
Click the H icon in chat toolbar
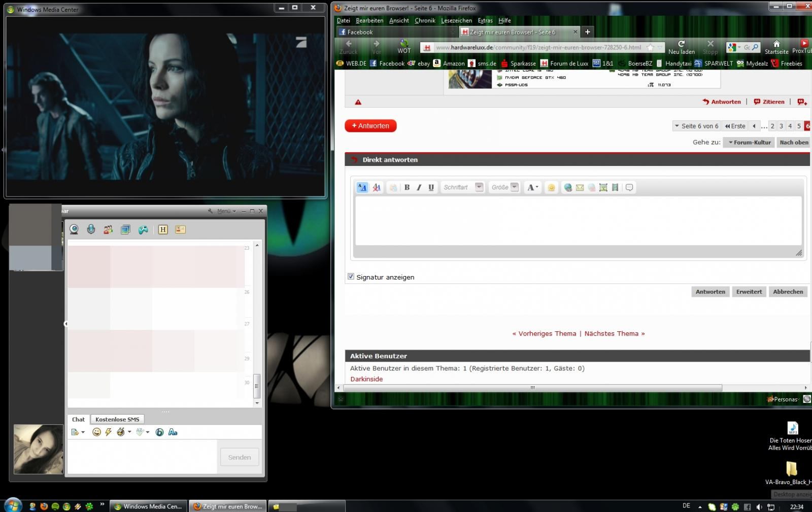163,230
